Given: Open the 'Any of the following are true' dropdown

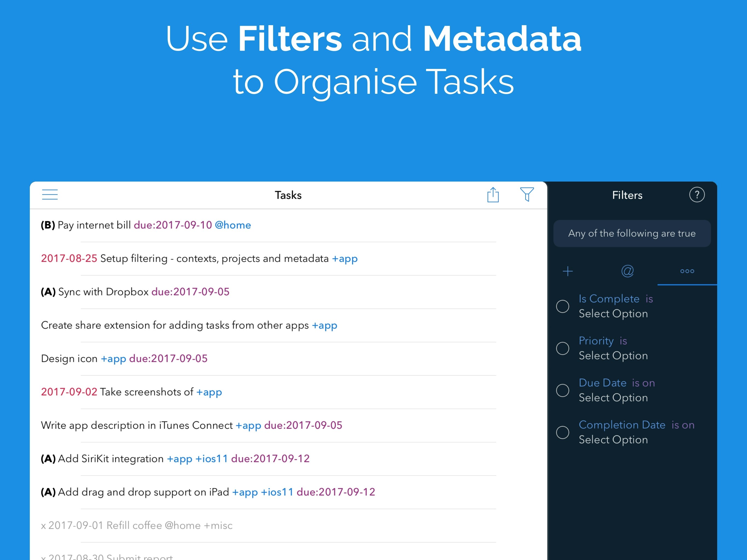Looking at the screenshot, I should click(x=632, y=234).
